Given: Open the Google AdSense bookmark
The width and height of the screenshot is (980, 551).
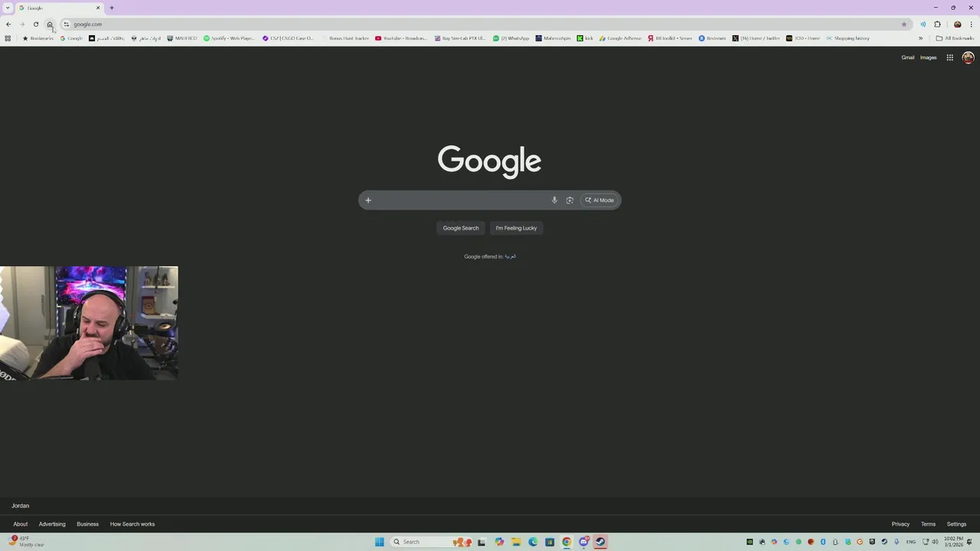Looking at the screenshot, I should (x=620, y=38).
